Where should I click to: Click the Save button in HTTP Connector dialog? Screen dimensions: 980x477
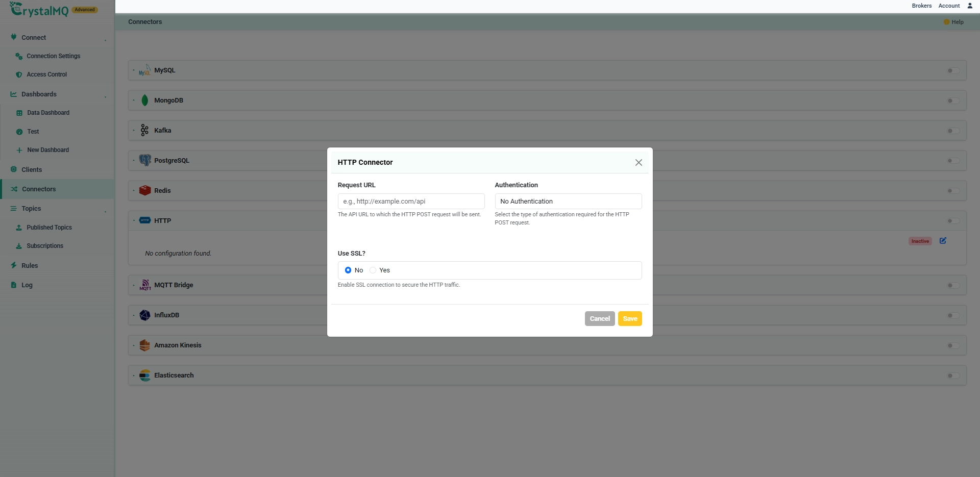coord(630,318)
